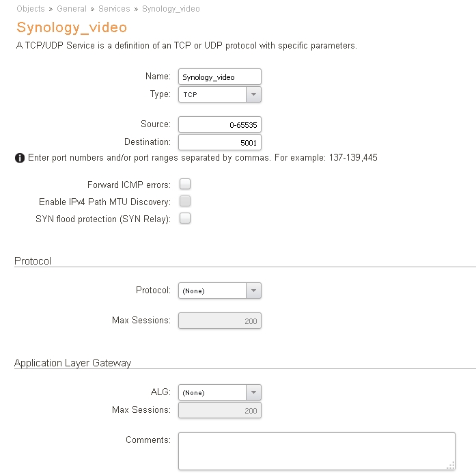
Task: Expand the Protocol dropdown arrow
Action: click(x=253, y=290)
